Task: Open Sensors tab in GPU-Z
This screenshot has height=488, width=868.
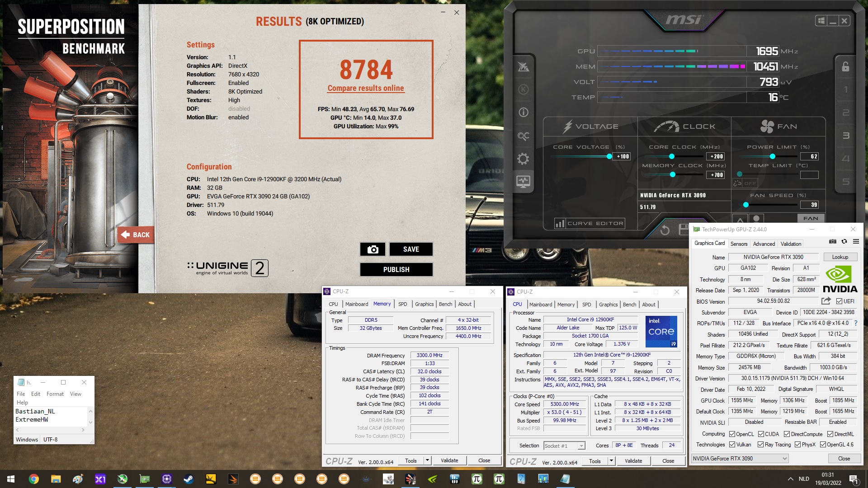Action: pos(739,244)
